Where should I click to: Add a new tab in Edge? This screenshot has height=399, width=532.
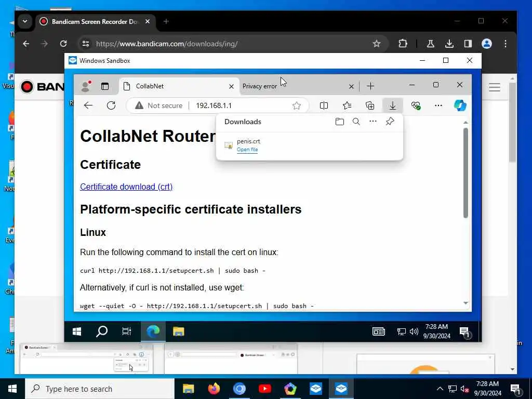pos(370,86)
